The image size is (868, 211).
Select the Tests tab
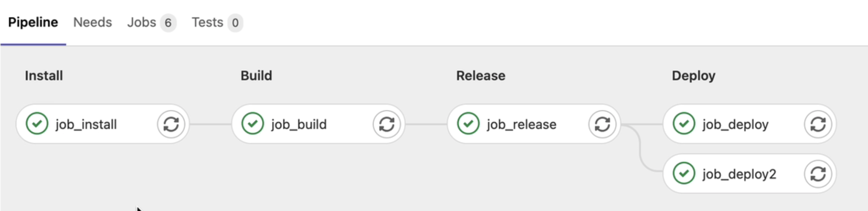[x=208, y=23]
